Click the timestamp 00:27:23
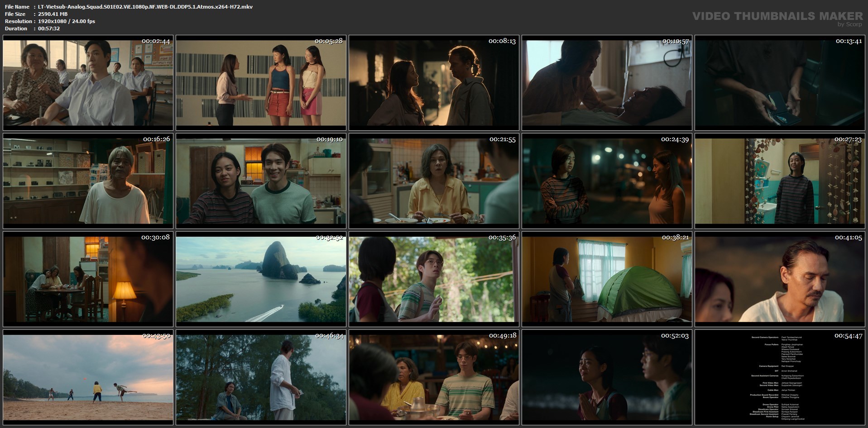Image resolution: width=868 pixels, height=428 pixels. click(x=848, y=139)
